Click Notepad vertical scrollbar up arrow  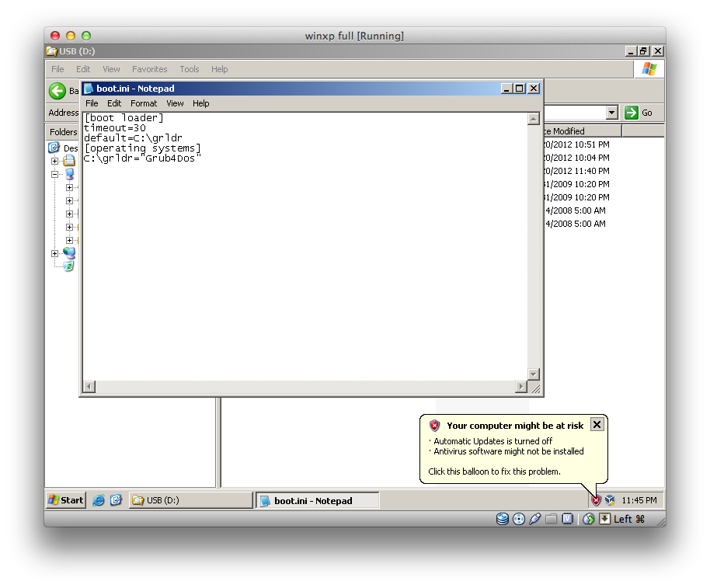(x=534, y=119)
